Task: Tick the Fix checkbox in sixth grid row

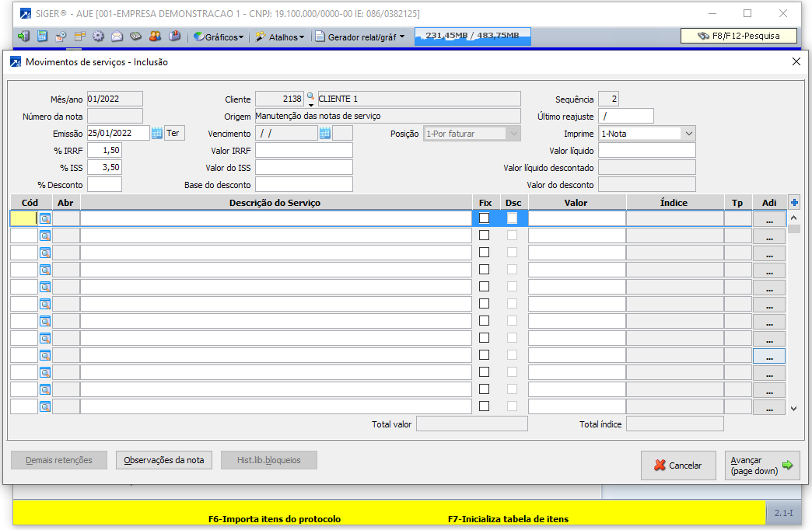Action: point(485,303)
